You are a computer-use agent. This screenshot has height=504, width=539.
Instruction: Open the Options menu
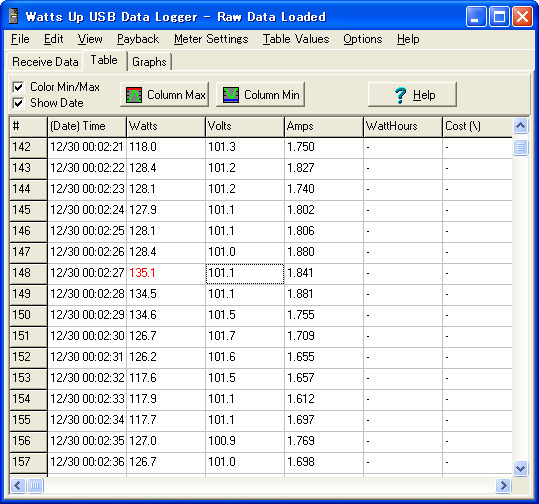click(x=363, y=39)
